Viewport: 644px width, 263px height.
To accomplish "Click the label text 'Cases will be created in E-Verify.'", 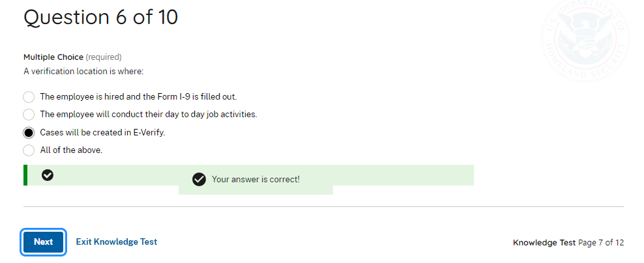I will [102, 133].
